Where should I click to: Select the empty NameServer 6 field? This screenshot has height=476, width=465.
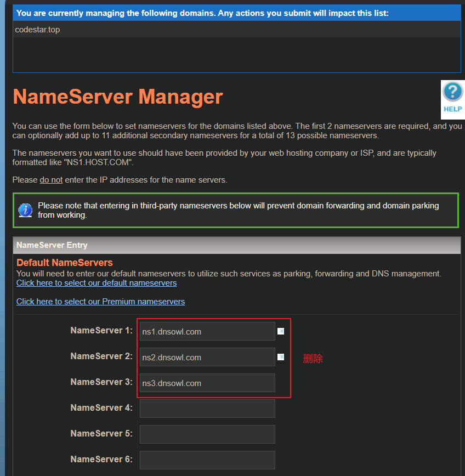click(x=207, y=460)
